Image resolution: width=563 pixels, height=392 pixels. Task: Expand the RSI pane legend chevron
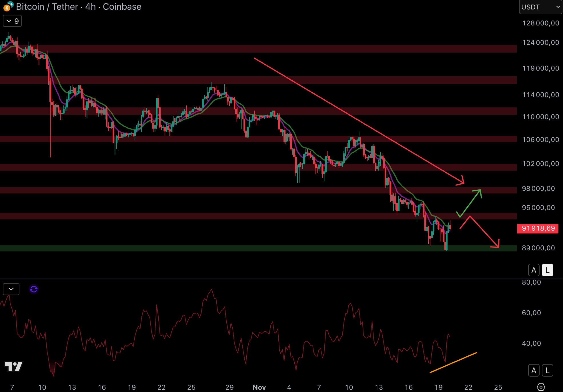[x=11, y=289]
